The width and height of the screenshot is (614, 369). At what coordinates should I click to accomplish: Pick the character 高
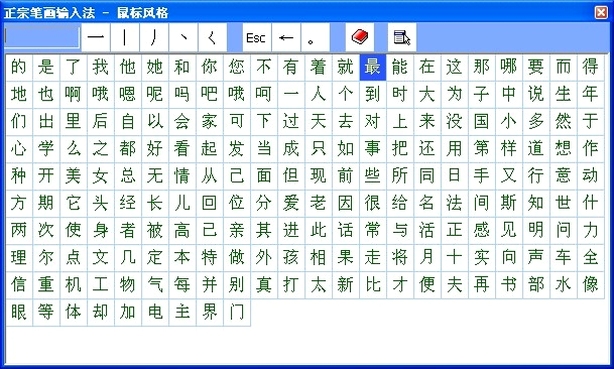click(x=182, y=230)
